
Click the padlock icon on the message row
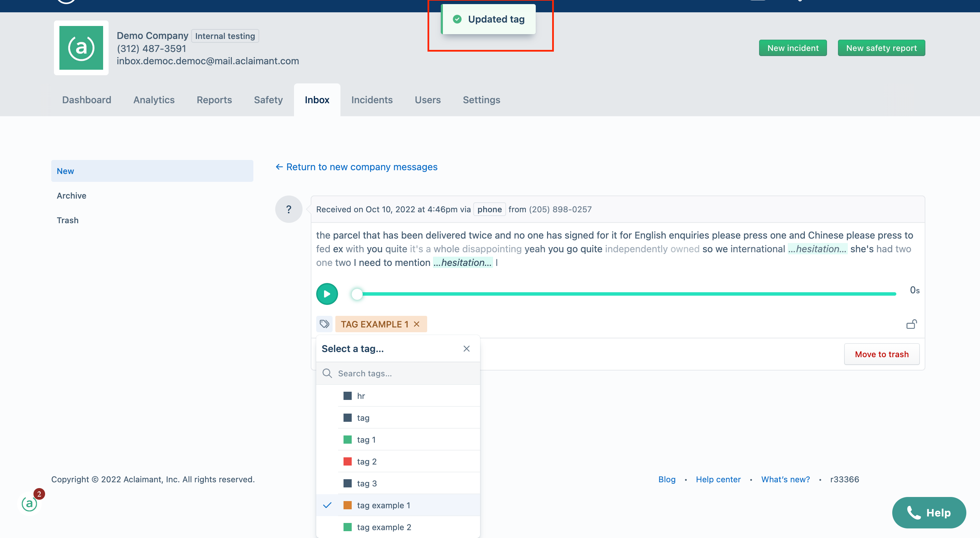[x=912, y=324]
